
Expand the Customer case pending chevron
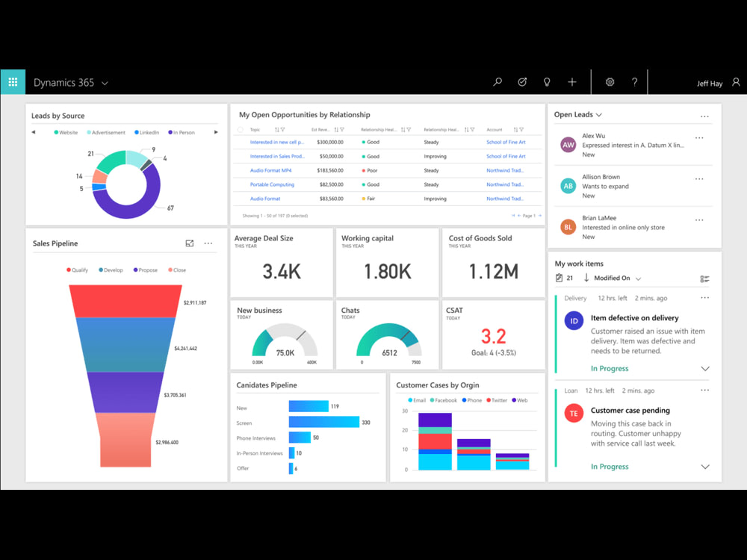[705, 467]
